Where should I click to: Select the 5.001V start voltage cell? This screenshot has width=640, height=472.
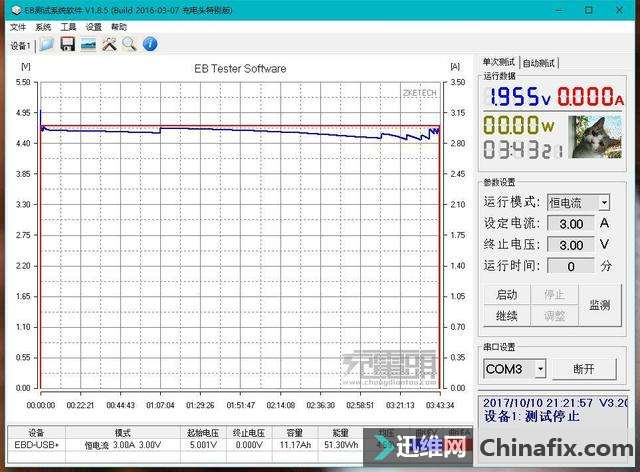point(203,445)
